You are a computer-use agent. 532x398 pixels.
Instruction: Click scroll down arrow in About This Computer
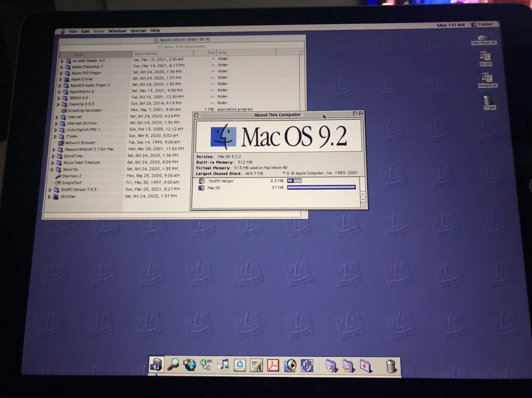point(363,200)
